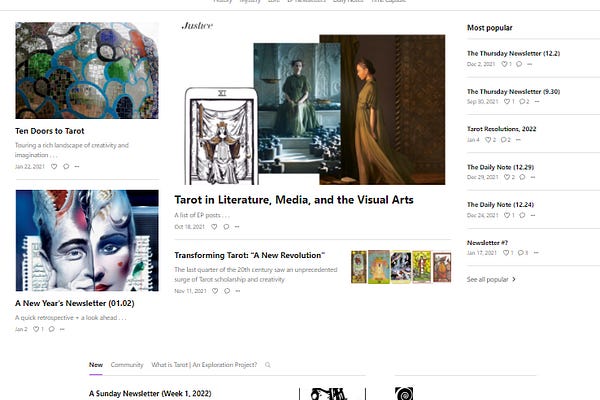Open more options for Thursday Newsletter (9.30)
600x400 pixels.
click(x=537, y=101)
